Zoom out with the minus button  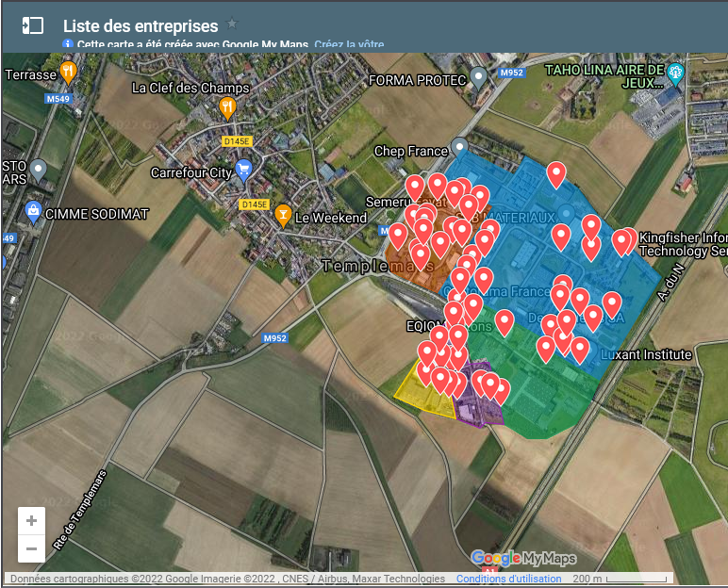(x=32, y=548)
